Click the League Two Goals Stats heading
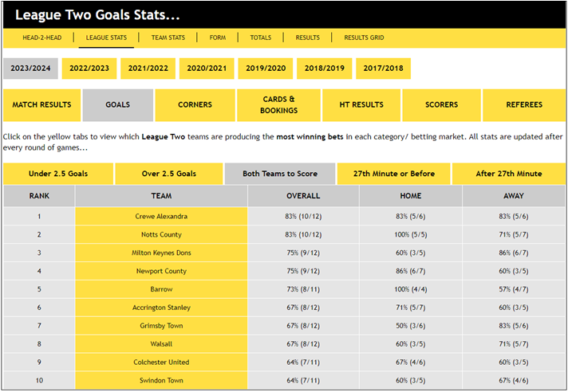 [x=97, y=15]
